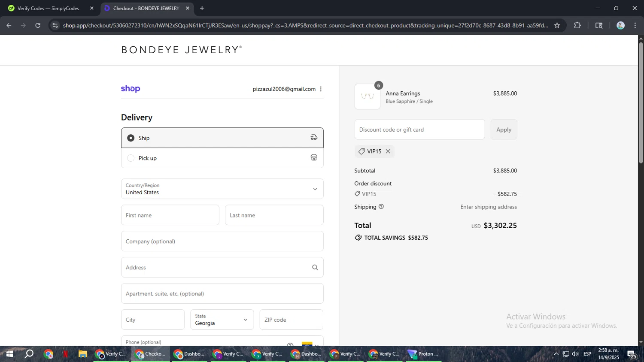Click the browser address bar URL

click(305, 25)
